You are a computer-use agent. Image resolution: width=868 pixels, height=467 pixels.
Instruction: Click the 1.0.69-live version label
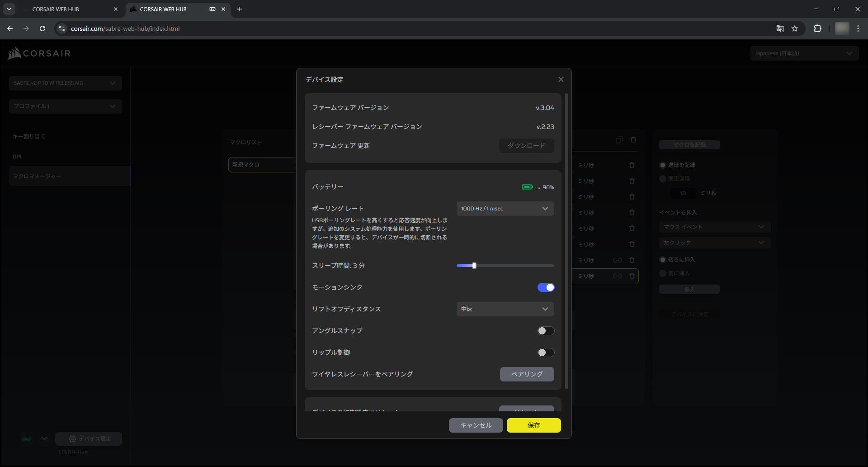tap(73, 452)
